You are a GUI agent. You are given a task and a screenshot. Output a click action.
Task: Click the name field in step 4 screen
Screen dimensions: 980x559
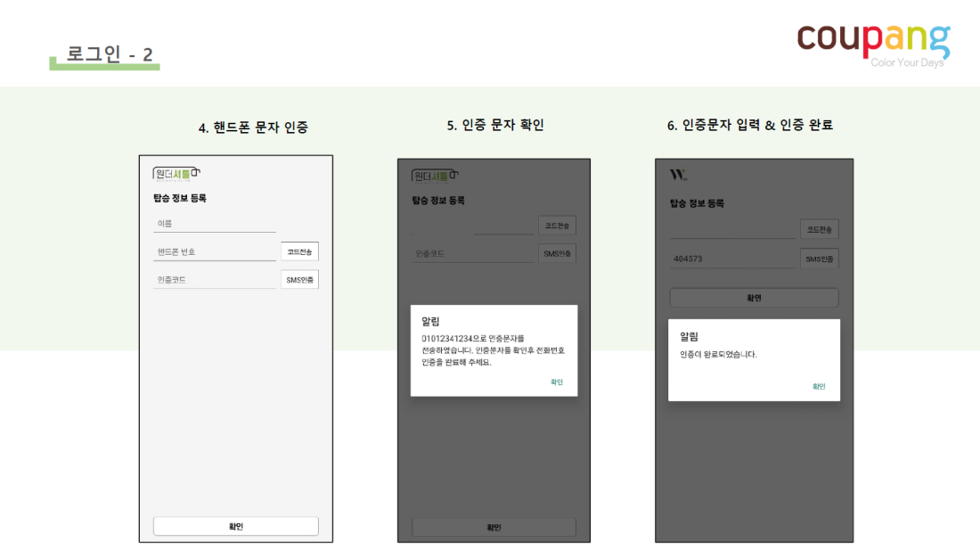point(215,224)
